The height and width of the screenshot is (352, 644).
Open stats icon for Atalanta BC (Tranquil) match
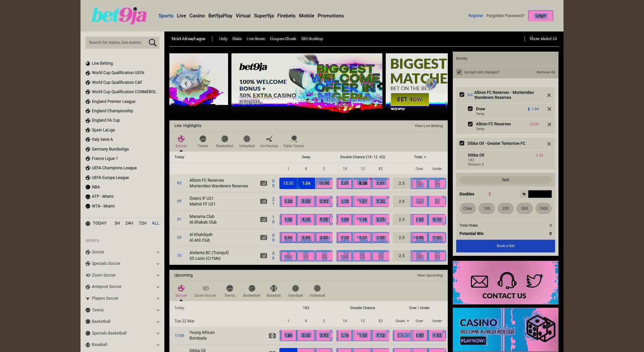[x=264, y=256]
